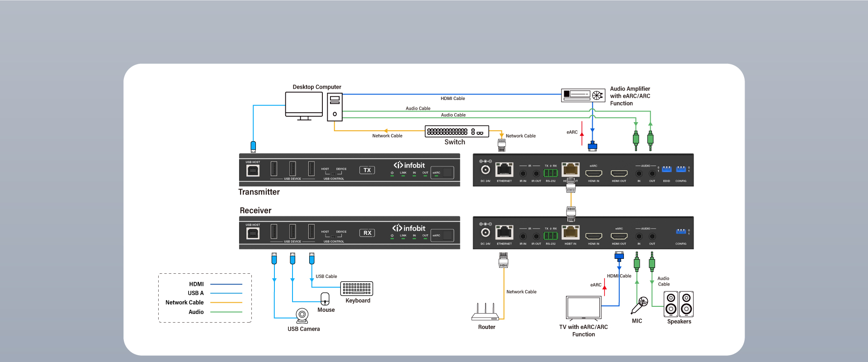The height and width of the screenshot is (362, 868).
Task: Click the 'Network Cable' label above the router
Action: 521,292
